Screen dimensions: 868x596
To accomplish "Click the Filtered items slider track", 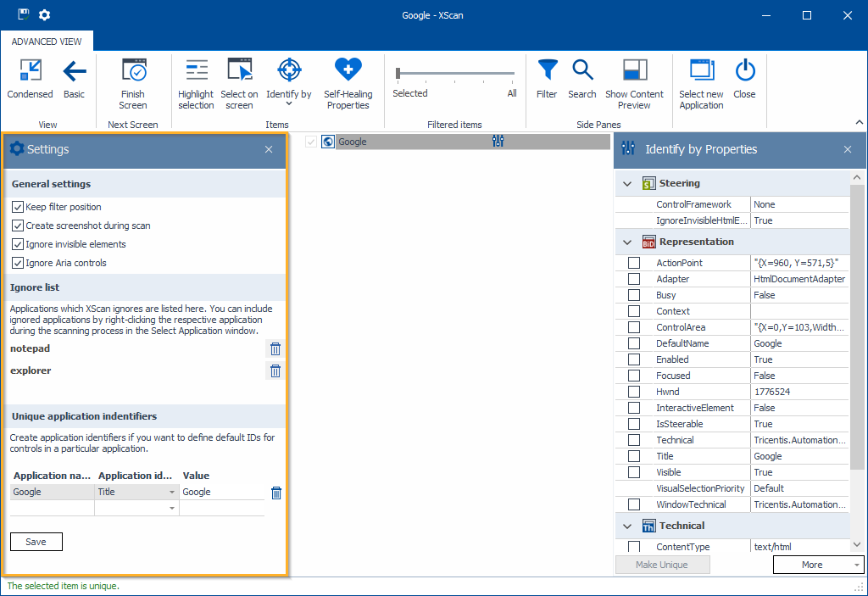I will click(x=458, y=74).
